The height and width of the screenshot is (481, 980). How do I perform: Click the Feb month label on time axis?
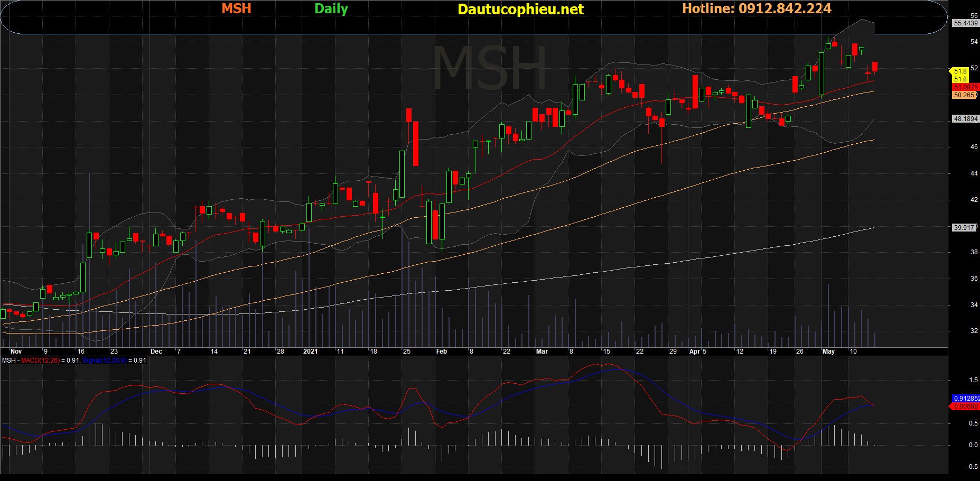click(442, 351)
